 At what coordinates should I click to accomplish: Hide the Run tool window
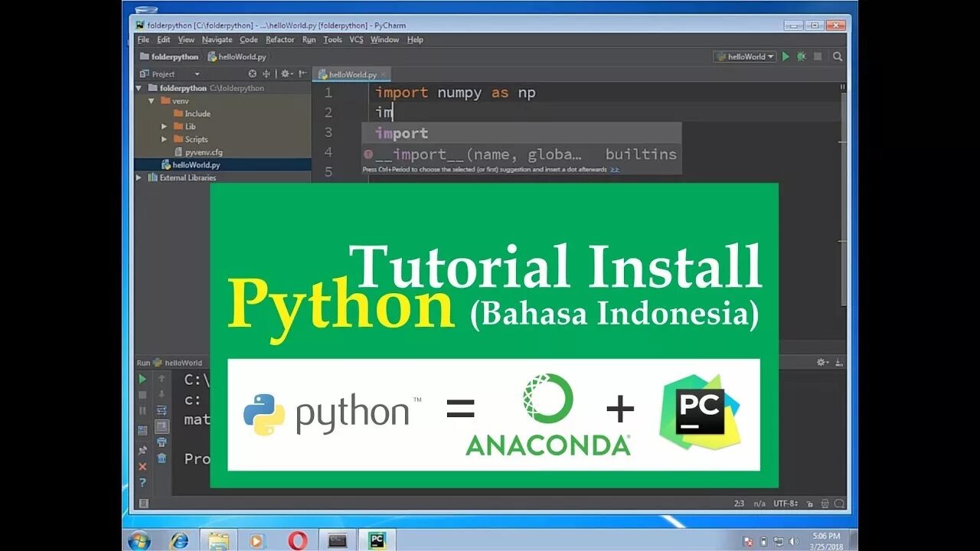tap(839, 363)
